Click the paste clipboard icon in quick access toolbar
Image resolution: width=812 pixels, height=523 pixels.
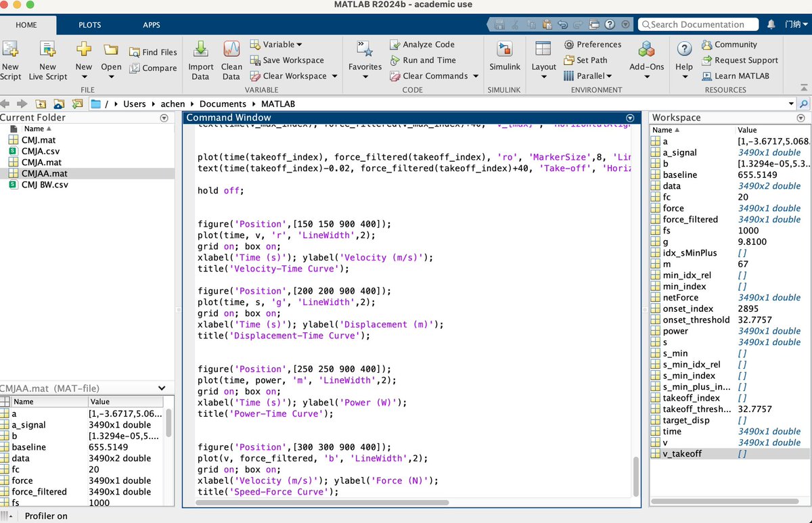(547, 24)
